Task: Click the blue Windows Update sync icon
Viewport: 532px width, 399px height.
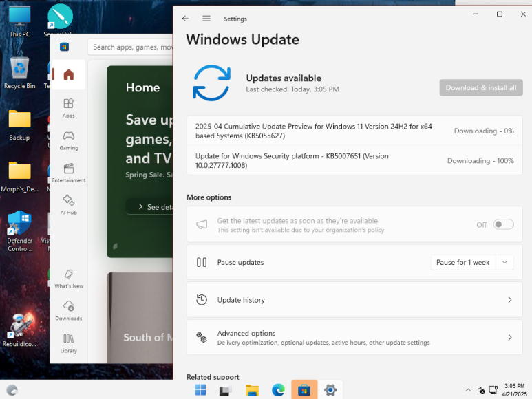Action: (x=212, y=83)
